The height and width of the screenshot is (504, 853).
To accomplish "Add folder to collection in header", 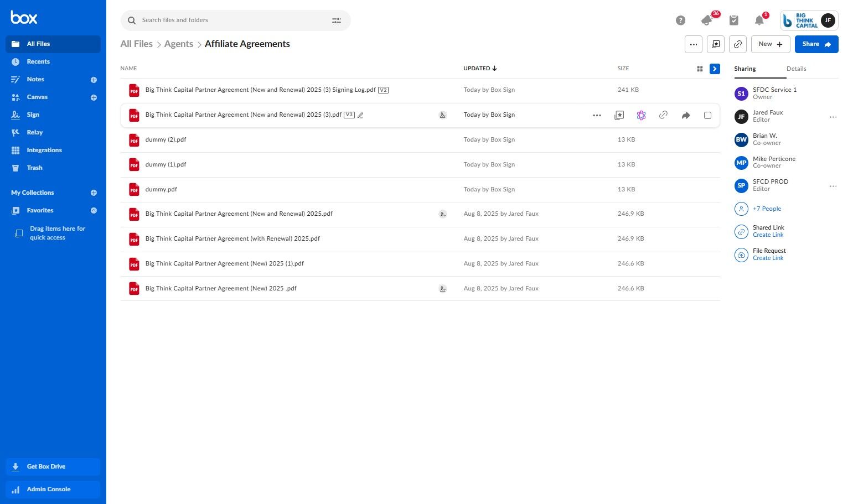I will tap(716, 44).
